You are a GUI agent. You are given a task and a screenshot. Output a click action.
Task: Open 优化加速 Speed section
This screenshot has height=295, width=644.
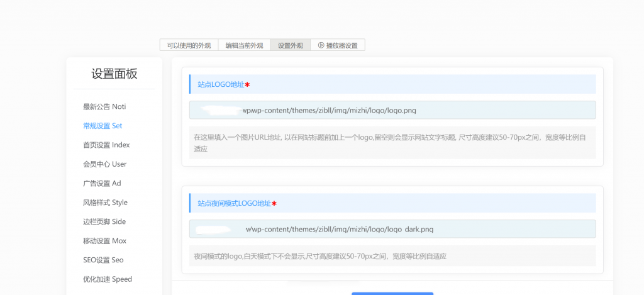(x=108, y=279)
